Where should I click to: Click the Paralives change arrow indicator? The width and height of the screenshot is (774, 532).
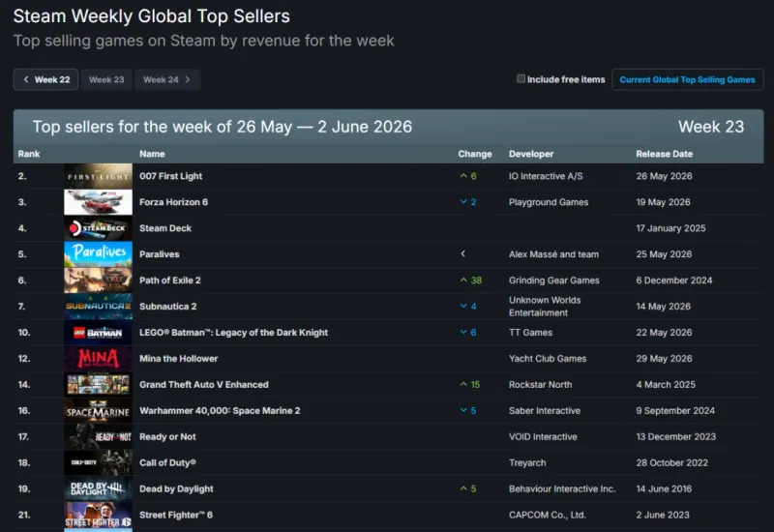pyautogui.click(x=463, y=253)
